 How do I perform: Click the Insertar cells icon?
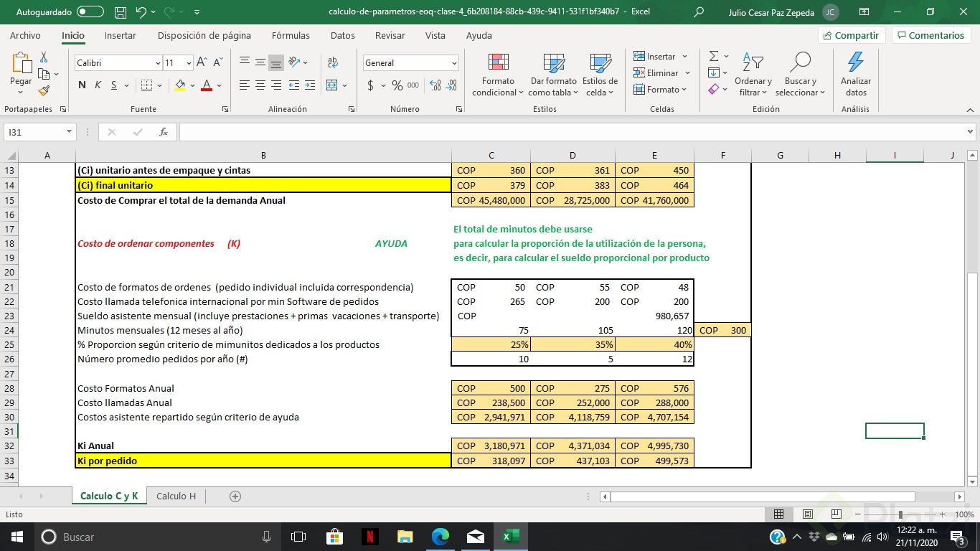tap(657, 56)
